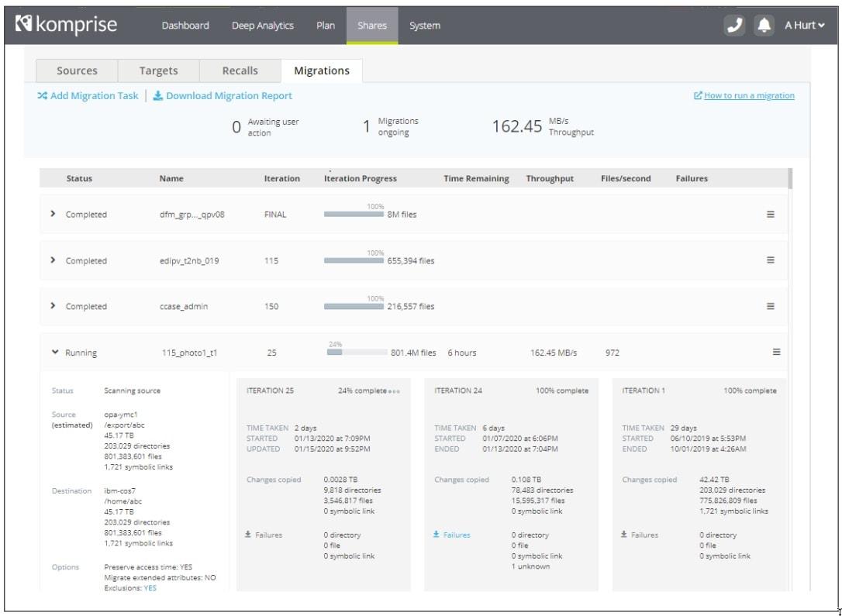842x616 pixels.
Task: Open hamburger menu for ccase_admin row
Action: tap(770, 306)
